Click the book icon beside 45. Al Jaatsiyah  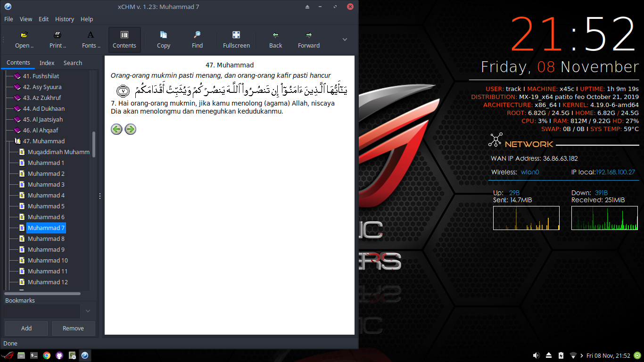coord(17,120)
